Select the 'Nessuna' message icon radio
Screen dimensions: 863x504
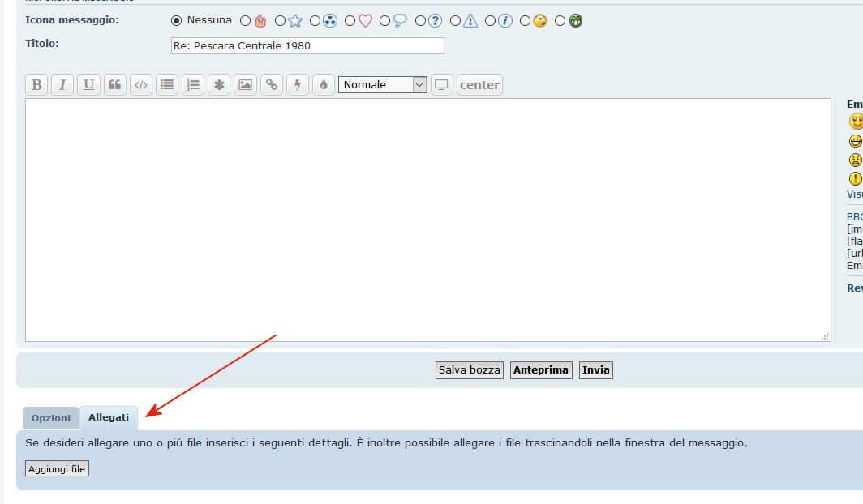point(177,21)
